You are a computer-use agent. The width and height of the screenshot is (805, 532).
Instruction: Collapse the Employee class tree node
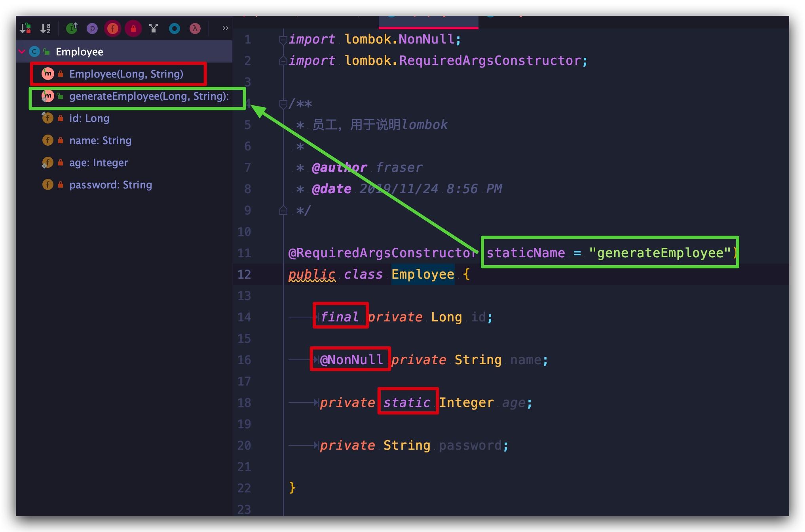pos(22,51)
